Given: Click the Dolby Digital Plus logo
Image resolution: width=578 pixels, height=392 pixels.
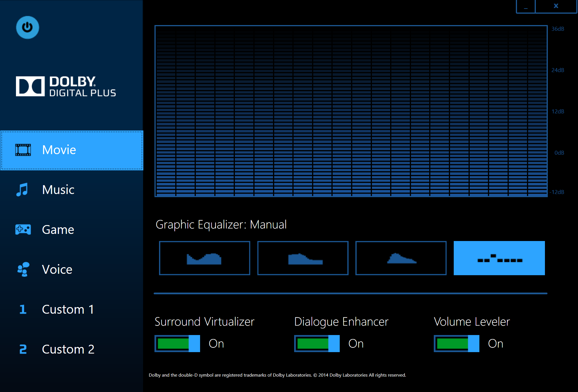Looking at the screenshot, I should coord(66,86).
